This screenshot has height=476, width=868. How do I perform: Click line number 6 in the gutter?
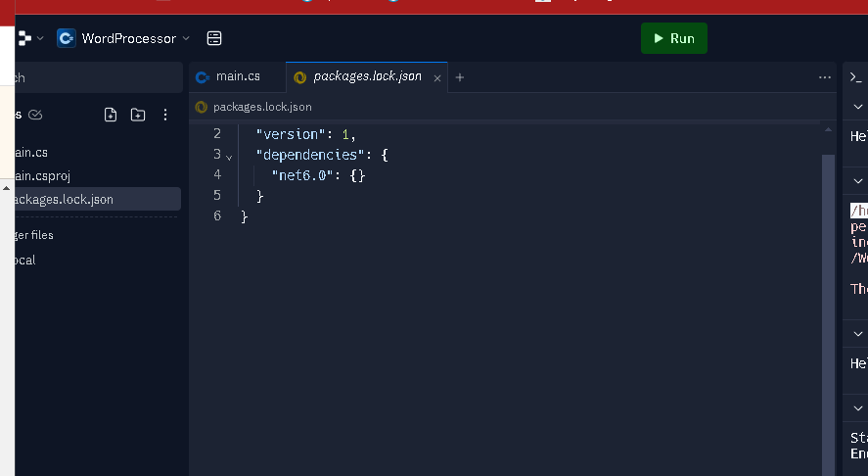pyautogui.click(x=217, y=215)
